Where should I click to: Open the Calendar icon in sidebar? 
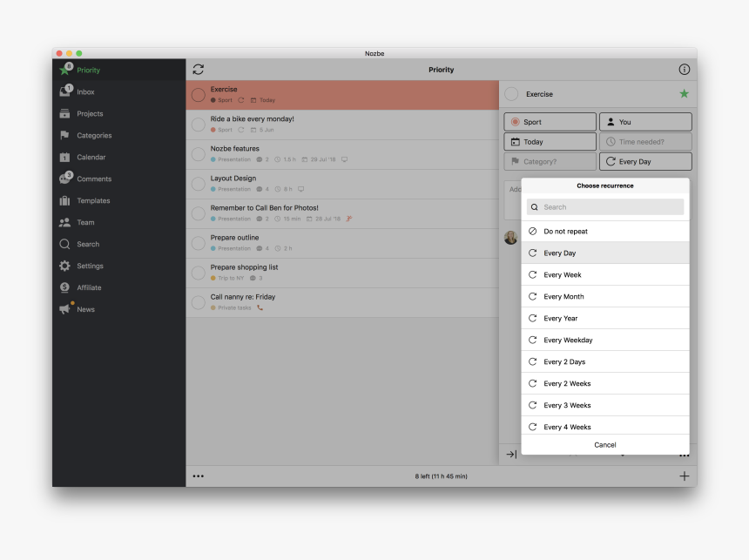(64, 158)
